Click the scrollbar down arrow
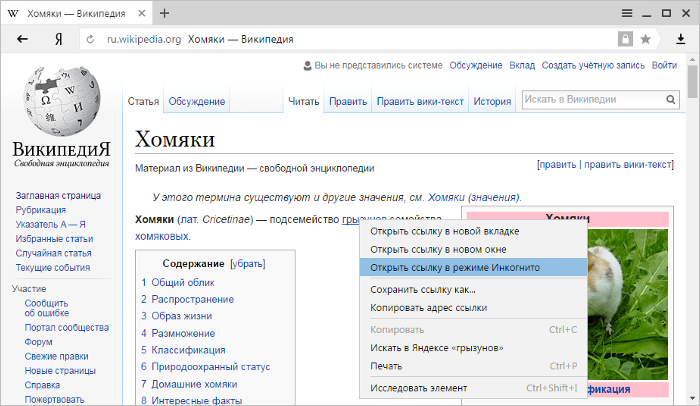The height and width of the screenshot is (406, 700). tap(692, 398)
